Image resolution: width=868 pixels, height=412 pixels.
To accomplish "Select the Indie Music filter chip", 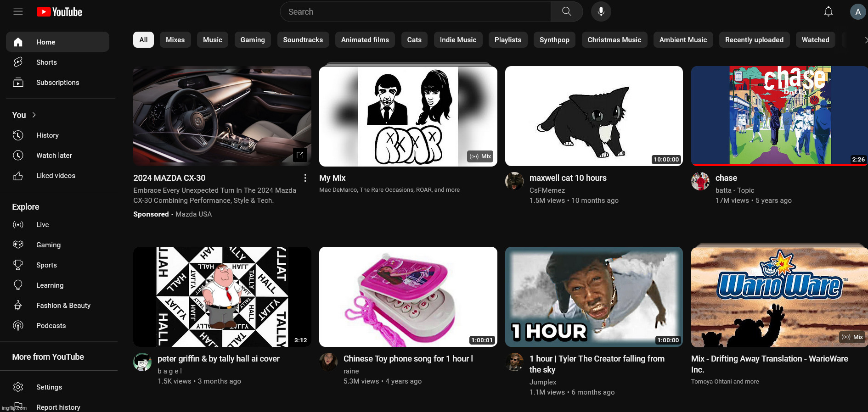I will tap(458, 40).
